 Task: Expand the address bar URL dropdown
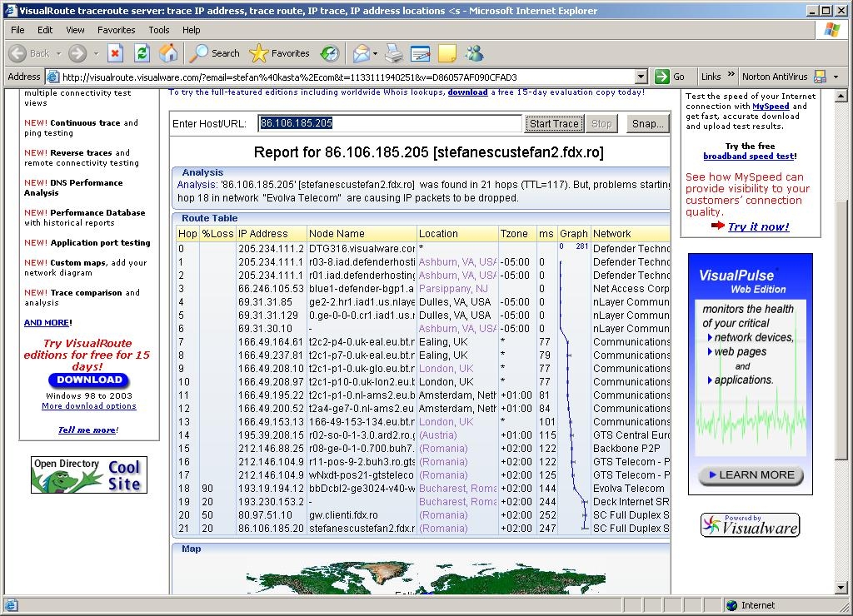(x=641, y=77)
